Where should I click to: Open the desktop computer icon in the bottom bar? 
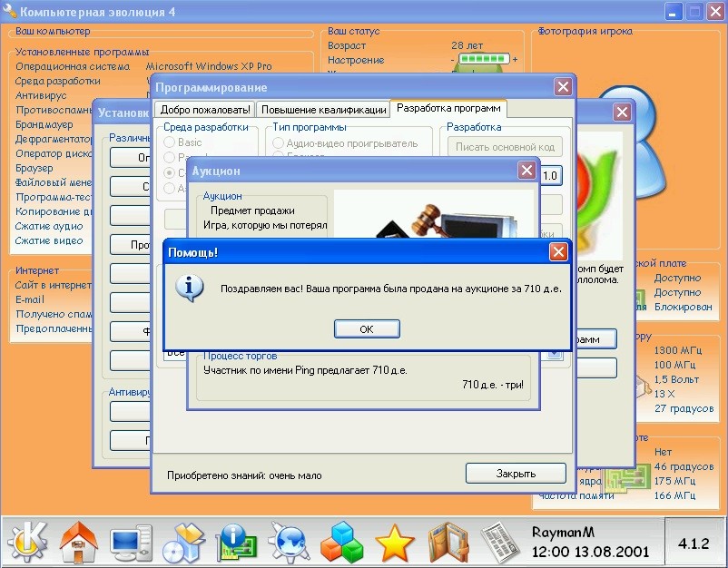tap(132, 543)
